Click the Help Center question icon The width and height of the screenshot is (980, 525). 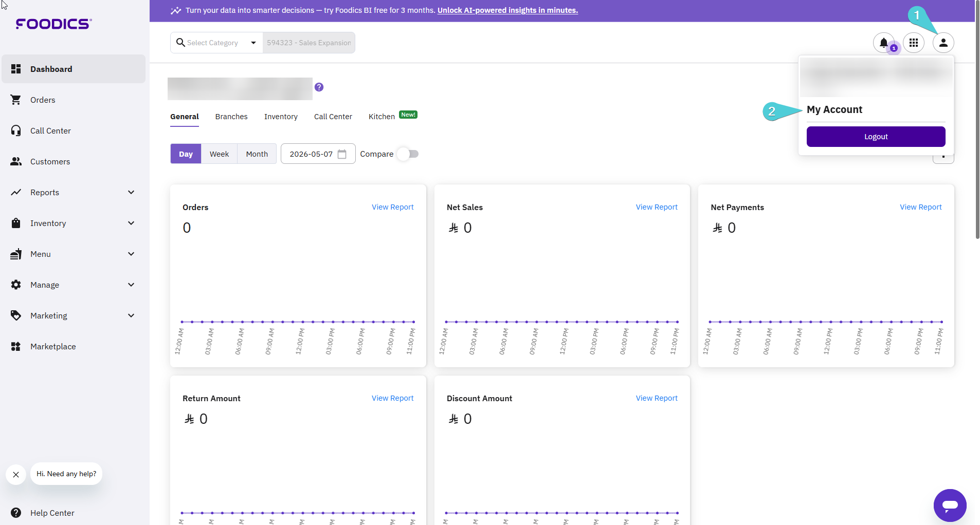click(x=16, y=513)
